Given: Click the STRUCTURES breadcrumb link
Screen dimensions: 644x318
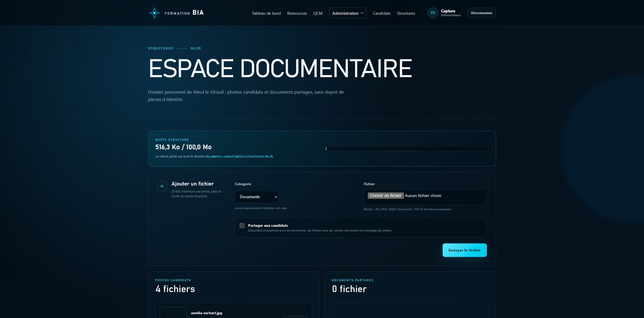Looking at the screenshot, I should (161, 48).
